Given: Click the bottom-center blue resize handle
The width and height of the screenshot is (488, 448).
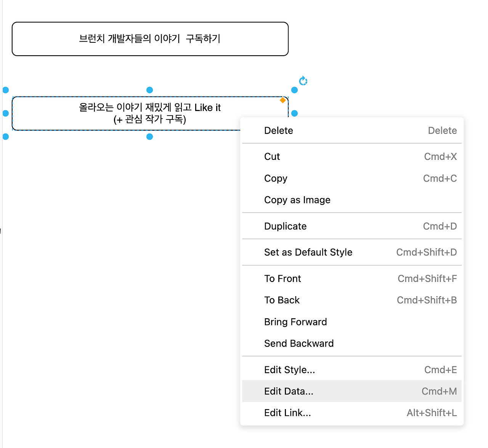Looking at the screenshot, I should [x=149, y=136].
